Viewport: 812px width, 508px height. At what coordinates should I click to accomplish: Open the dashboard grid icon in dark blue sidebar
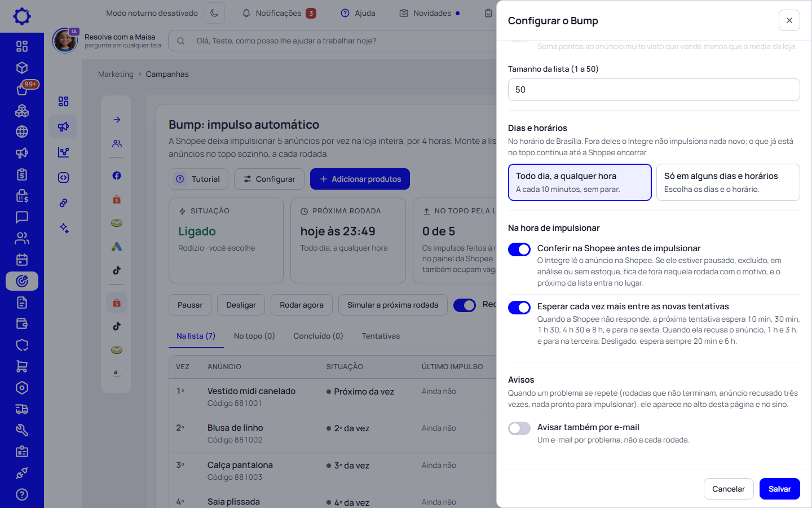22,46
